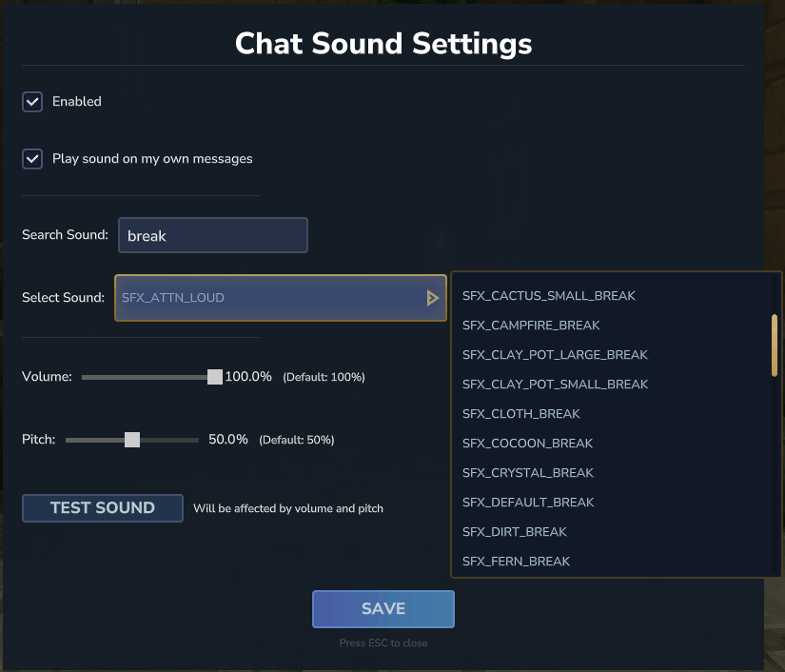Click the Select Sound dropdown arrow icon

pyautogui.click(x=433, y=298)
